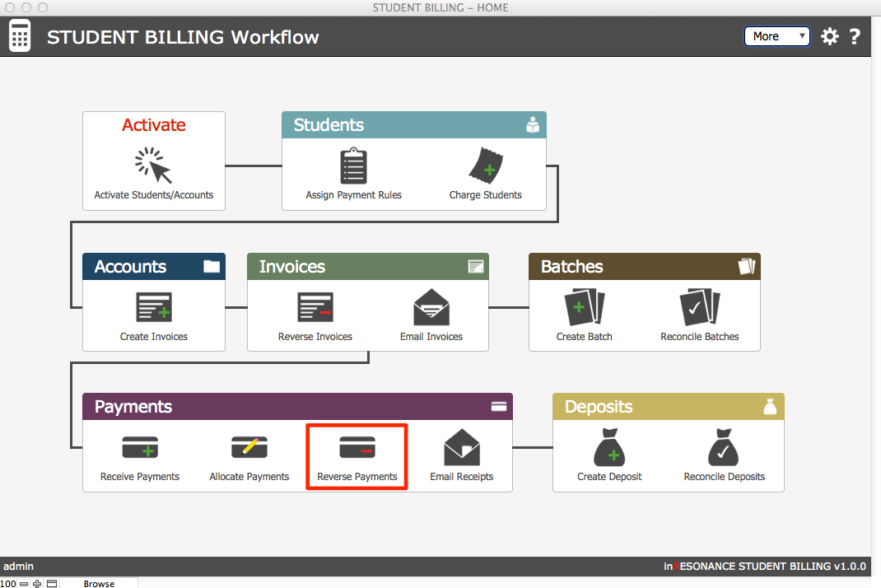Select the Receive Payments card icon

pyautogui.click(x=140, y=448)
